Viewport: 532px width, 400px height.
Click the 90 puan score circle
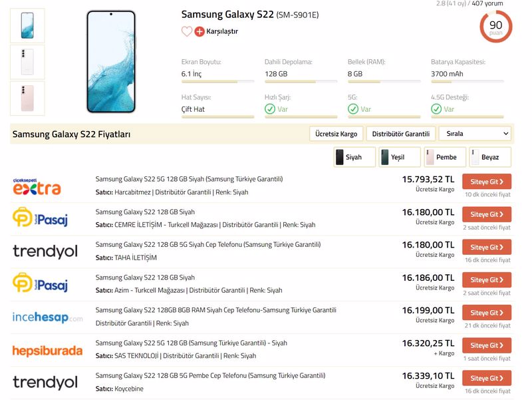coord(495,27)
